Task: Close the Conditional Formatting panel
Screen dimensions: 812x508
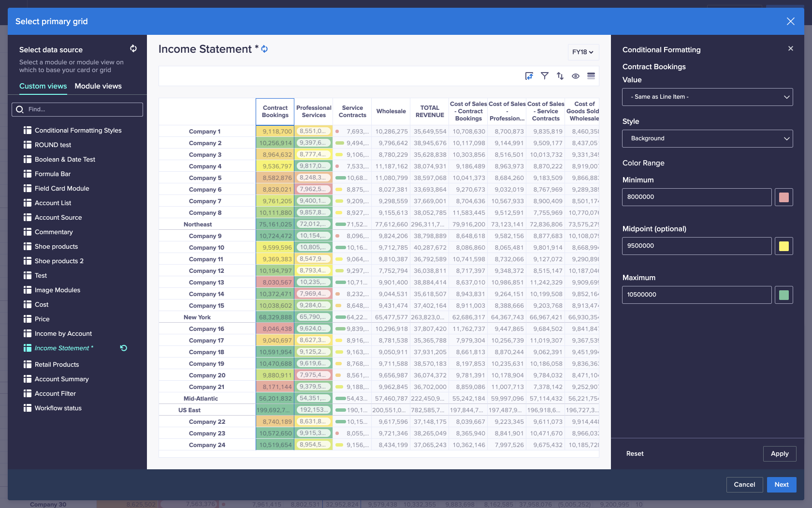Action: click(x=791, y=48)
